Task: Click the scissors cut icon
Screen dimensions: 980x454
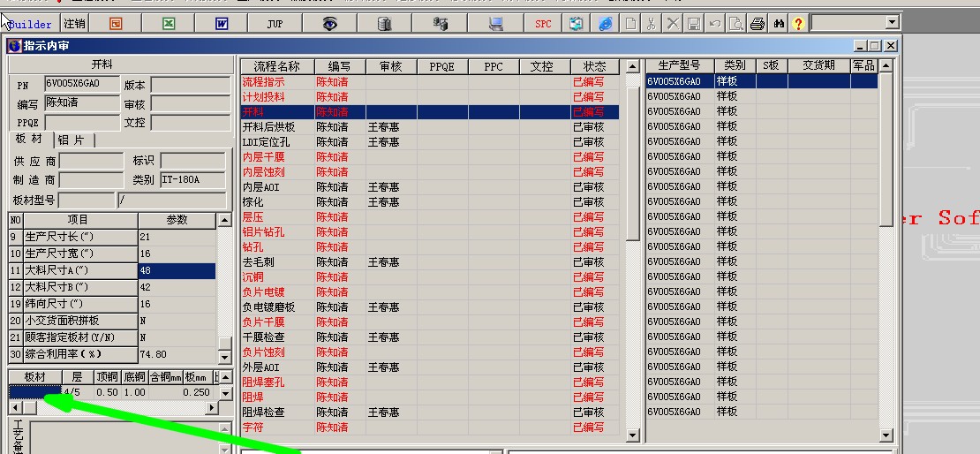Action: point(652,24)
